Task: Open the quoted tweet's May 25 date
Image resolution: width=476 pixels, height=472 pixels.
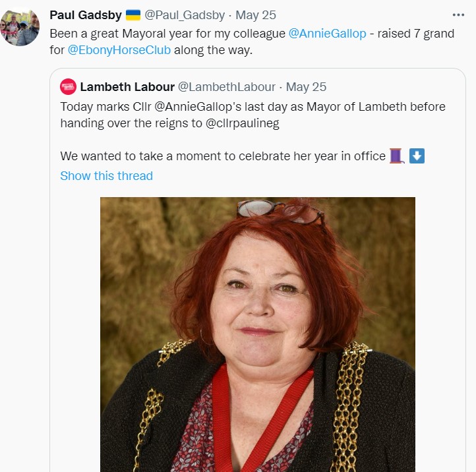Action: pyautogui.click(x=306, y=86)
